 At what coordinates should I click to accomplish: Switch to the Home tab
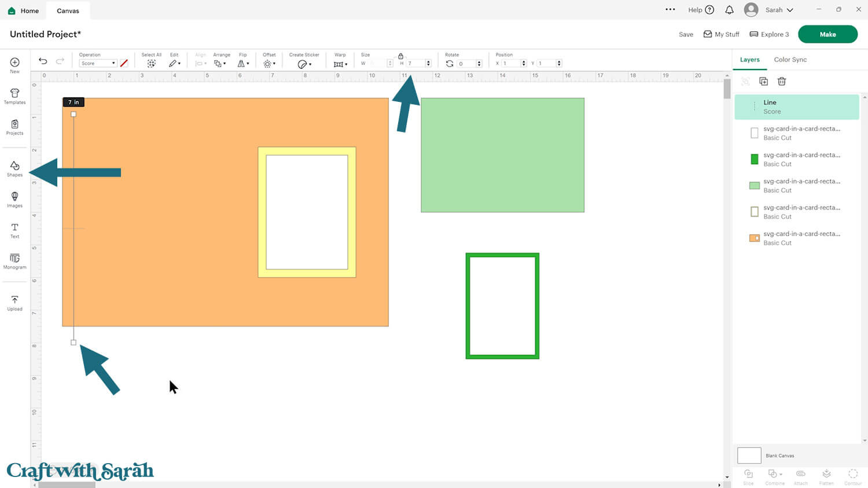point(24,10)
